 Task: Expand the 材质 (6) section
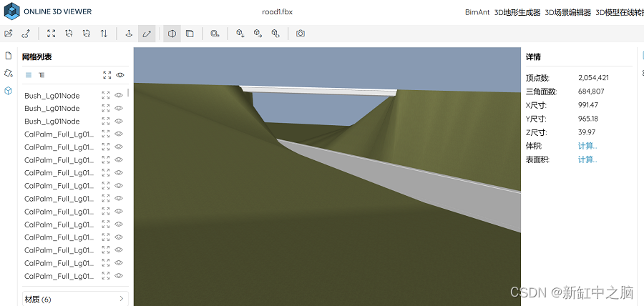[75, 299]
